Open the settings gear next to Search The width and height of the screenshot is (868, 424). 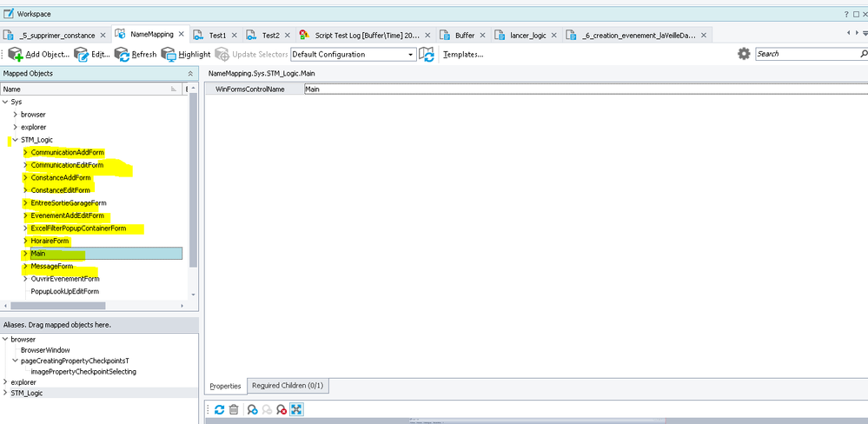pos(744,54)
